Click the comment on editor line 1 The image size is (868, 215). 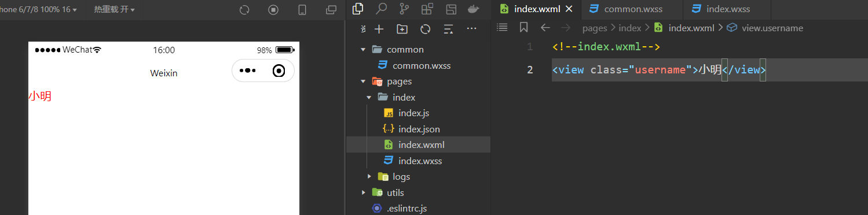coord(606,47)
